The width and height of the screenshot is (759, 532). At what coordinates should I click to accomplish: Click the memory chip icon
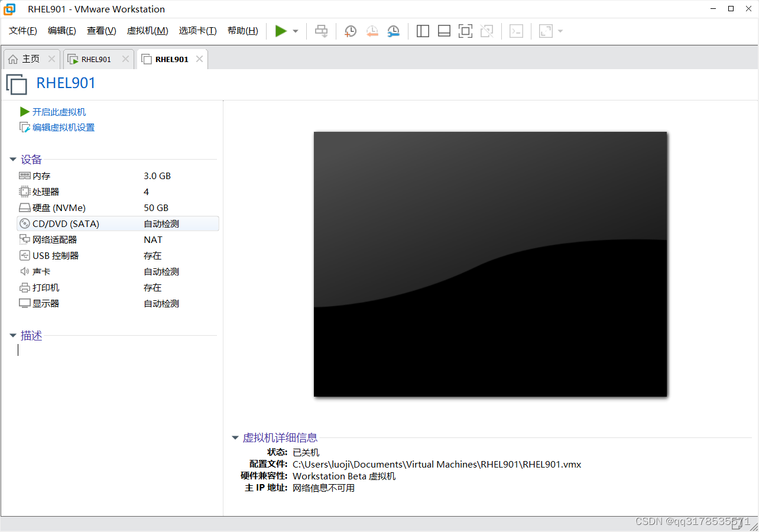24,176
